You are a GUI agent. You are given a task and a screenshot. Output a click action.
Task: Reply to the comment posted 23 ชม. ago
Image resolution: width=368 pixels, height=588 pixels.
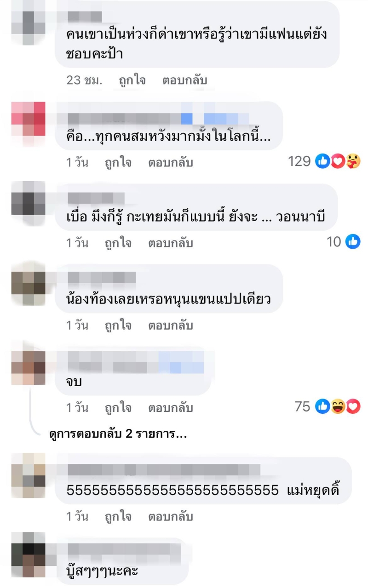pyautogui.click(x=185, y=80)
